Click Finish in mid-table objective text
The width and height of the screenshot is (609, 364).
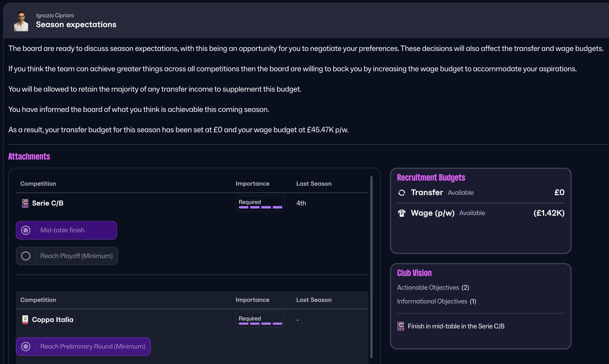tap(456, 326)
